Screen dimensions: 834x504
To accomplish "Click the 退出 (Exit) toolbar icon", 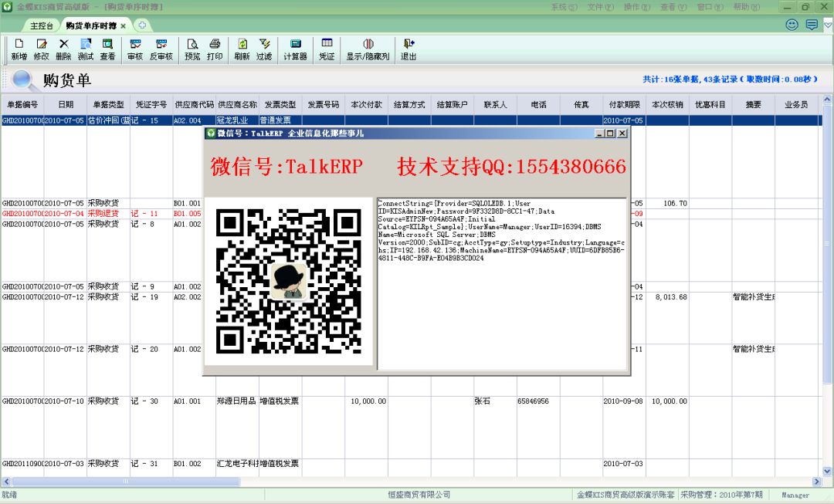I will click(x=409, y=50).
